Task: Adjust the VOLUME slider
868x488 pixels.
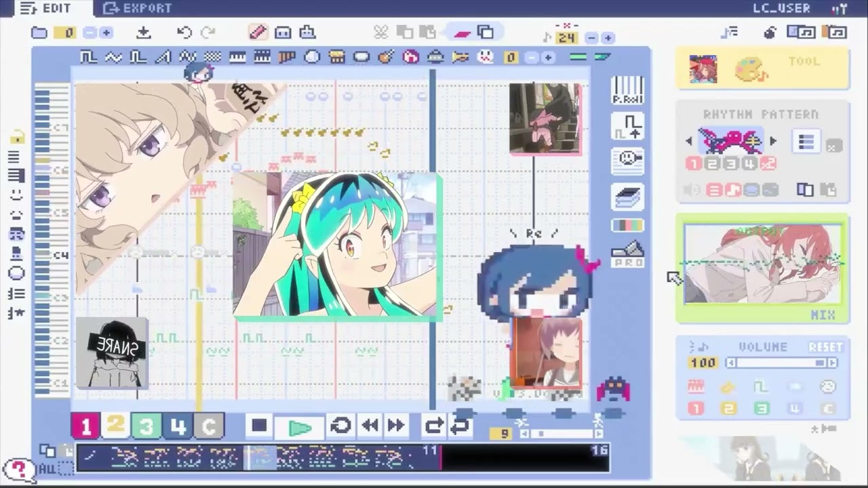Action: coord(781,363)
